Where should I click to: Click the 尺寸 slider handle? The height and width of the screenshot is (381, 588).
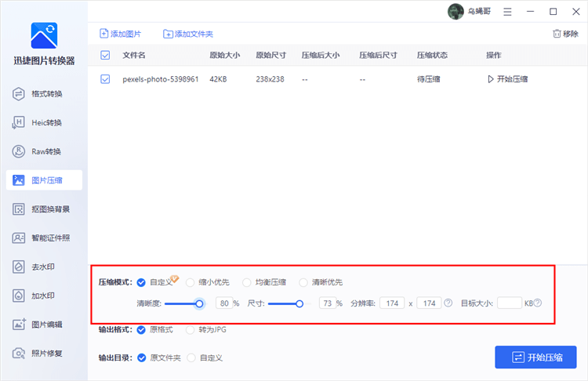[x=299, y=303]
